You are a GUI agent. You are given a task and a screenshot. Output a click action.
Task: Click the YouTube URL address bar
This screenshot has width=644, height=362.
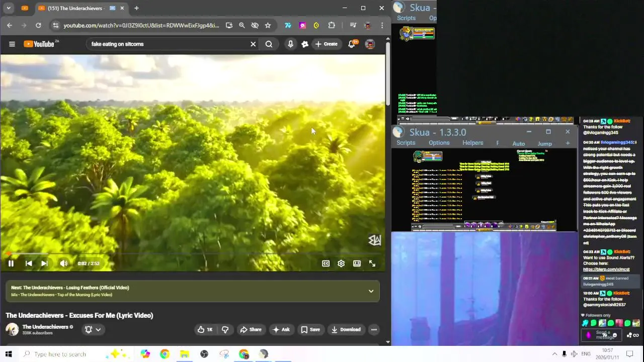(x=141, y=25)
